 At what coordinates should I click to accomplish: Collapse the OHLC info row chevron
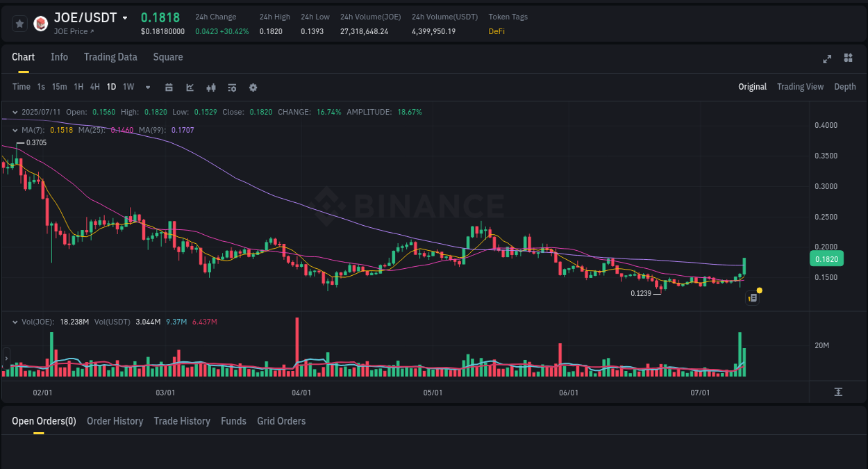pyautogui.click(x=15, y=112)
